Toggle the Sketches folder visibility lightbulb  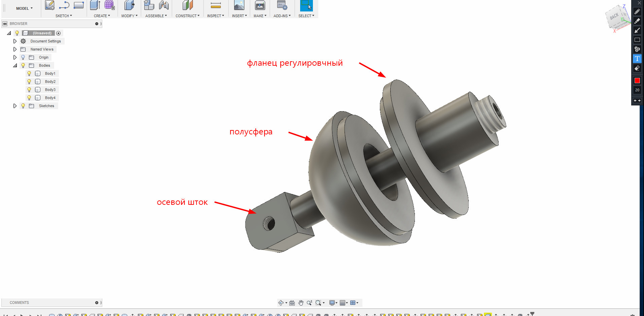click(23, 106)
